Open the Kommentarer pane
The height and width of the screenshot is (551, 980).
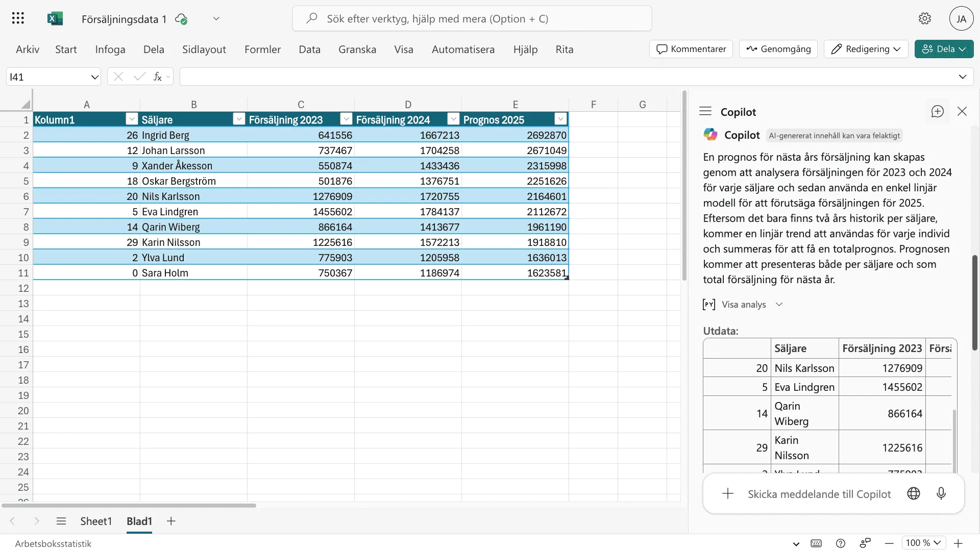[x=691, y=49]
